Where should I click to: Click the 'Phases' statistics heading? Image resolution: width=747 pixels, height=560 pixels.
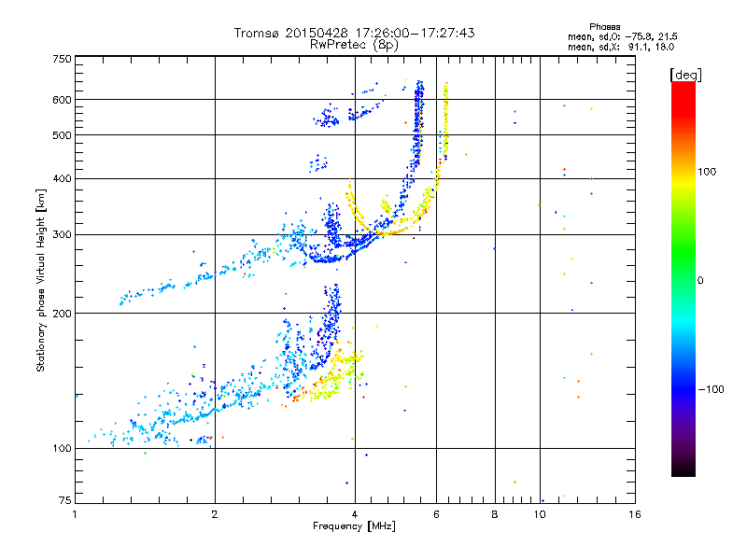604,27
